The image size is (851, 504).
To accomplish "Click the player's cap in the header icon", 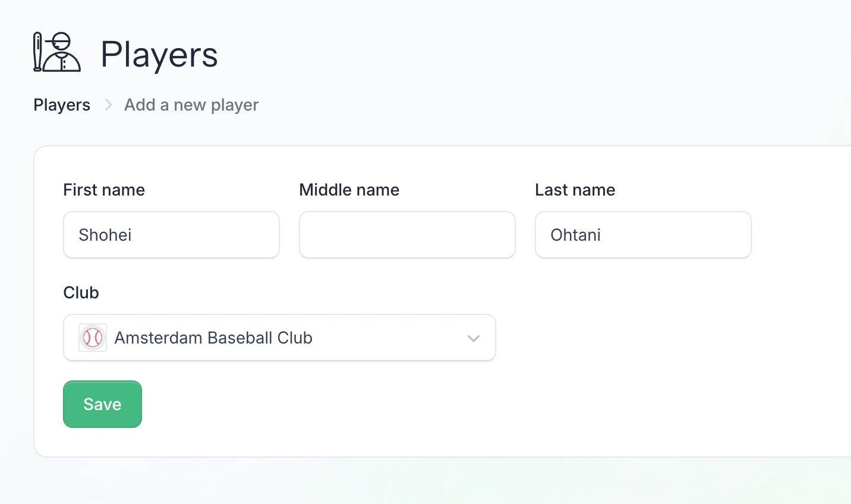I will pos(61,42).
